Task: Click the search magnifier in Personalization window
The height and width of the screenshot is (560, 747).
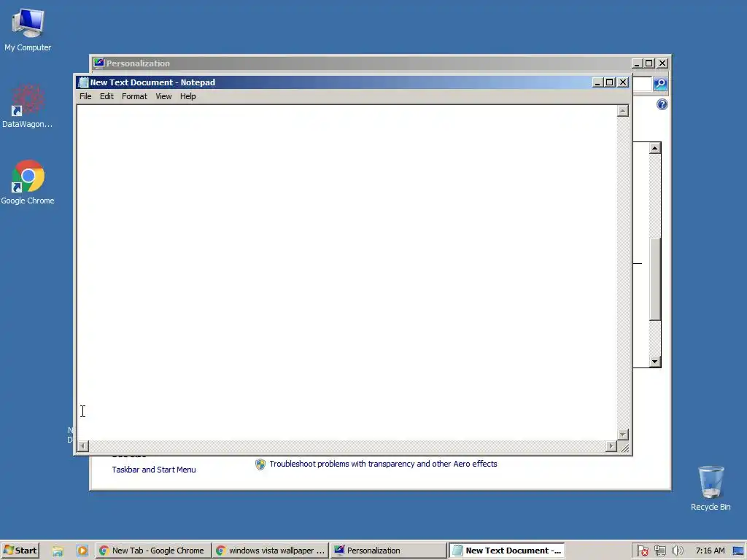Action: tap(660, 84)
